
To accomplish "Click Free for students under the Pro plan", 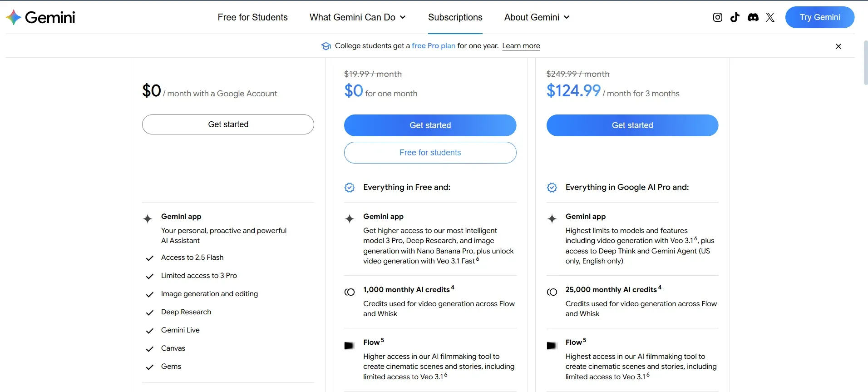I will click(x=430, y=153).
